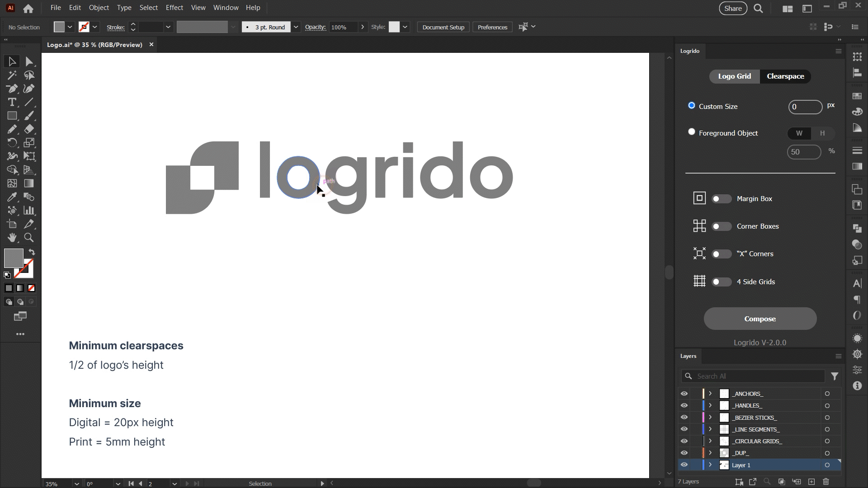
Task: Click the Fill color swatch in toolbar
Action: pos(14,258)
